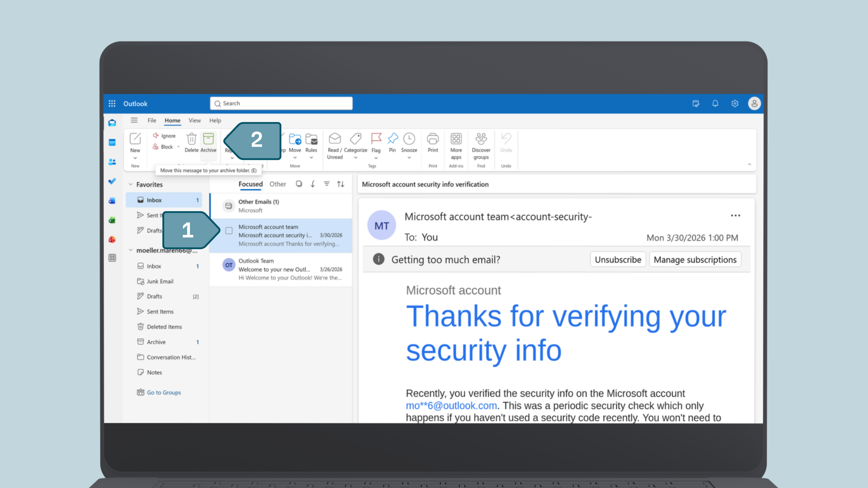
Task: Open the Help tab
Action: click(x=215, y=120)
